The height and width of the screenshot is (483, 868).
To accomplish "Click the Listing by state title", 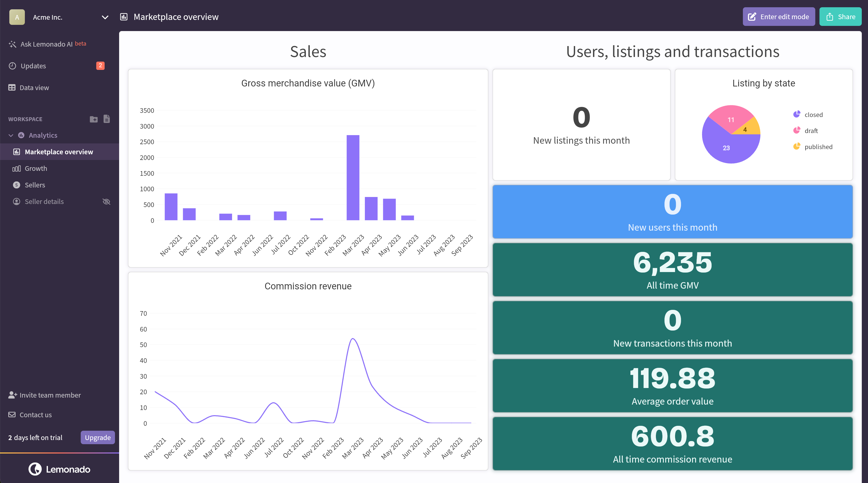I will tap(764, 83).
